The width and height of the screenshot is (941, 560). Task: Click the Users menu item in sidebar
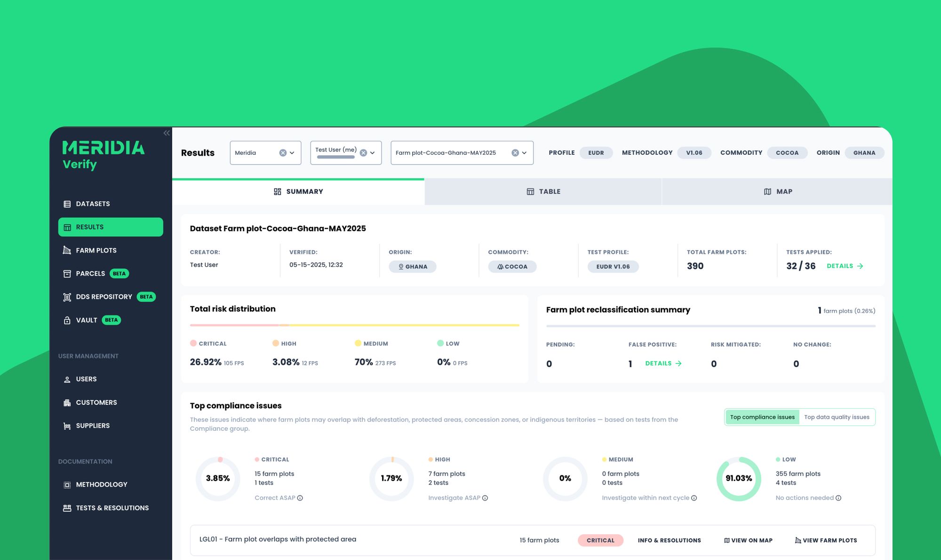click(86, 379)
